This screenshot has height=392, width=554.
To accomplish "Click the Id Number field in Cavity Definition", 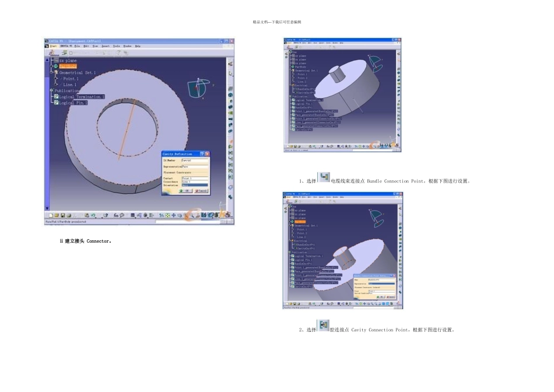I will (x=195, y=160).
